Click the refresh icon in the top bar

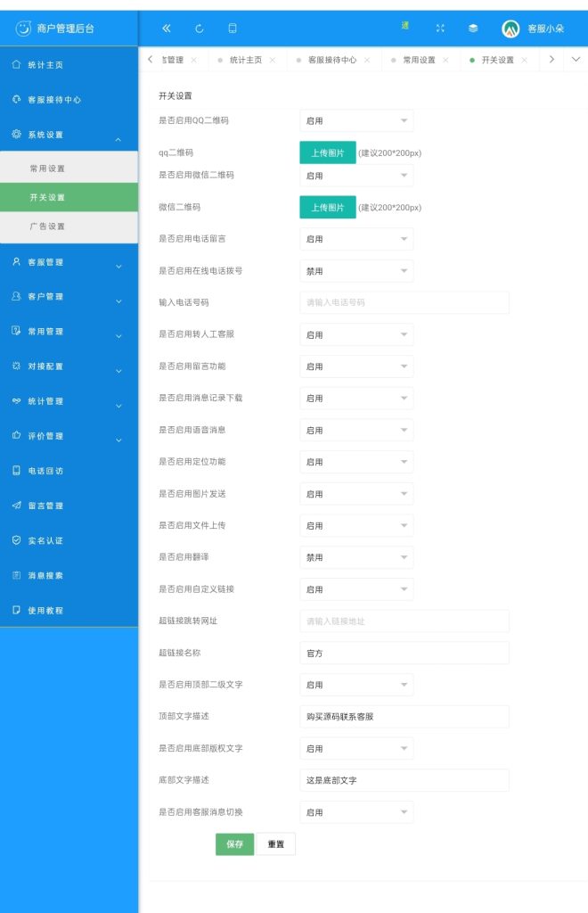[x=200, y=29]
